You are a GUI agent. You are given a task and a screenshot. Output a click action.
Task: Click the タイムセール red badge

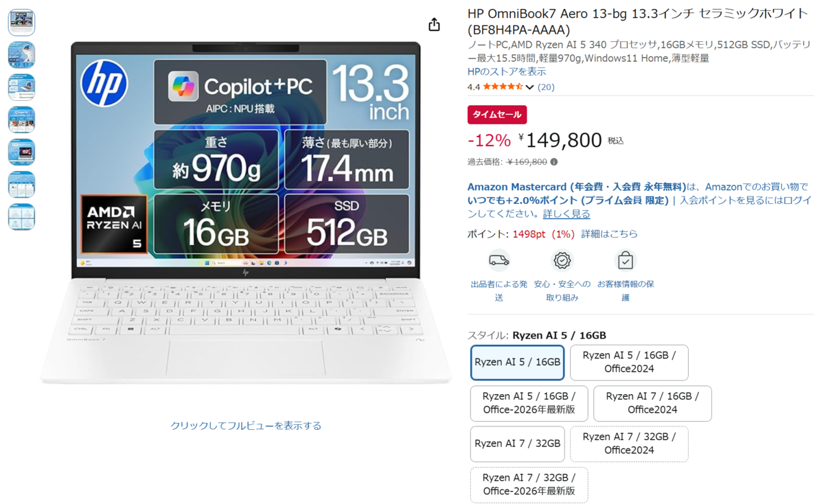coord(497,115)
